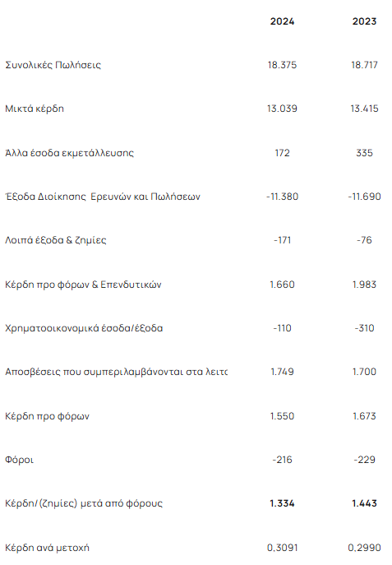Click the 335 other income value

tap(364, 153)
